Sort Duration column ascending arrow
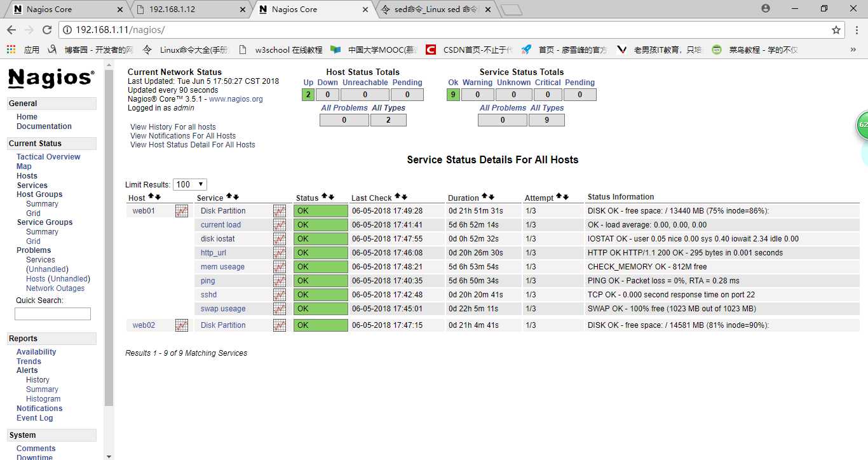 pyautogui.click(x=484, y=197)
